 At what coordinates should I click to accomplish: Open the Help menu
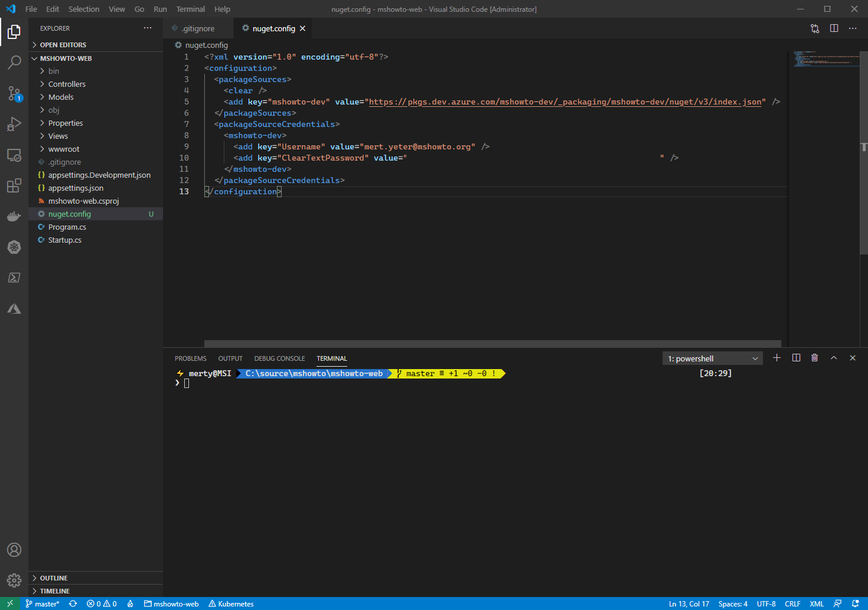(x=223, y=9)
